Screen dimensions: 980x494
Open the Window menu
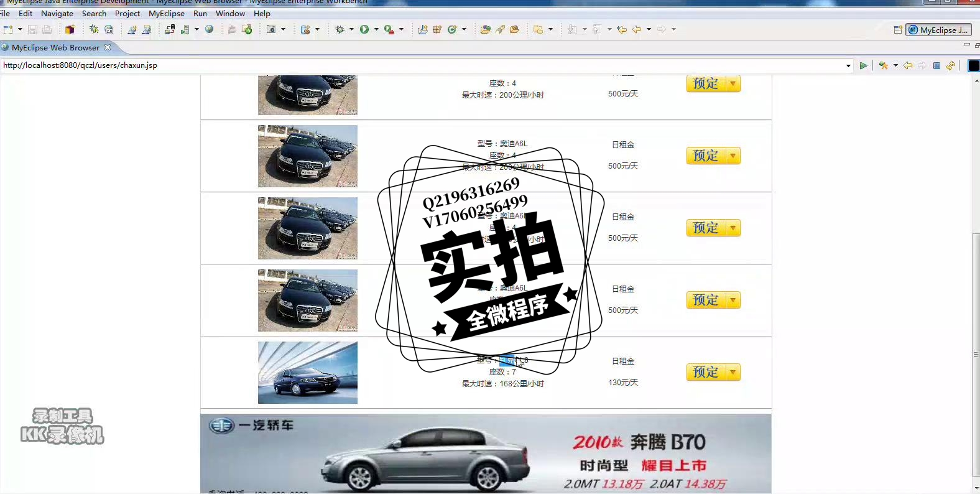[230, 13]
